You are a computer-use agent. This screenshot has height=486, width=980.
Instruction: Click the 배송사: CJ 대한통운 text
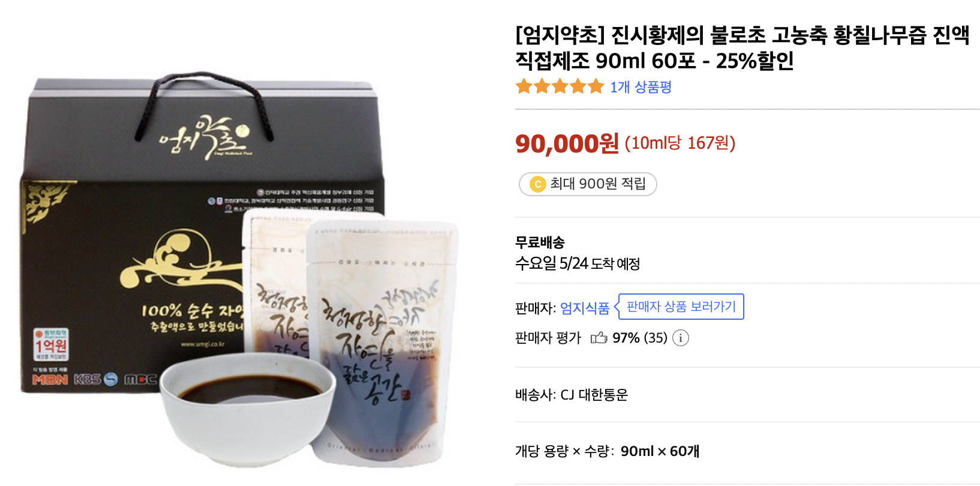[572, 395]
